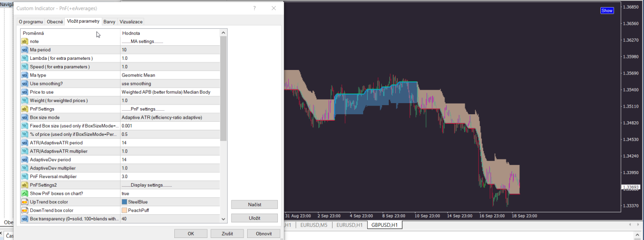This screenshot has width=644, height=240.
Task: Click the icon beside Fixed Box size
Action: tap(25, 126)
